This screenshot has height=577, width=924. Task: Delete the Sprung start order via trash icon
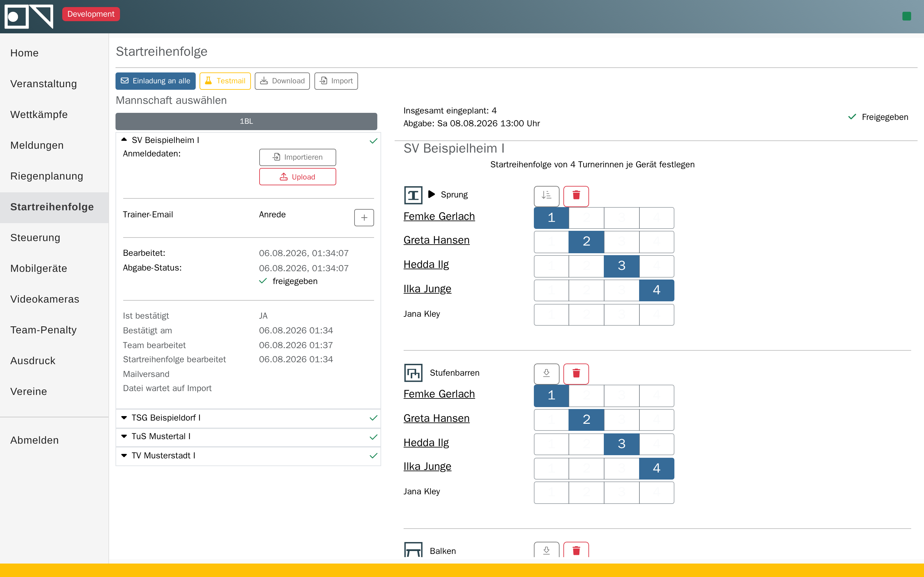click(x=576, y=196)
